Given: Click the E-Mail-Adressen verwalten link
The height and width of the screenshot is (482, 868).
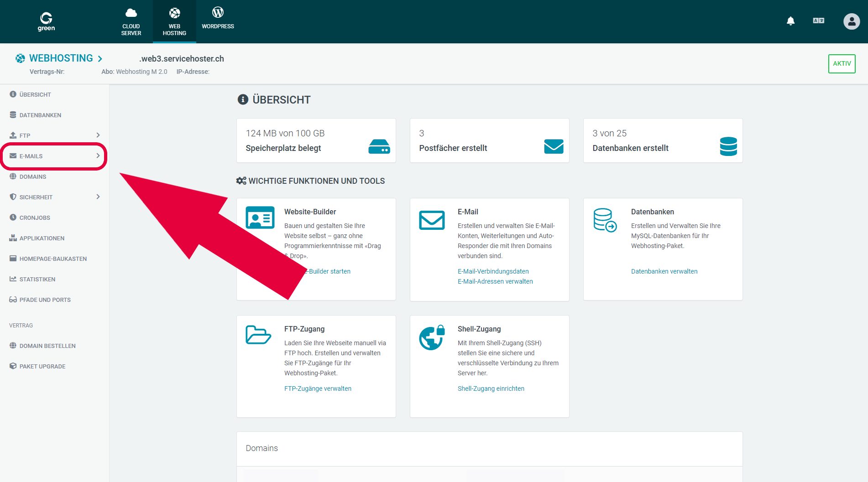Looking at the screenshot, I should pyautogui.click(x=495, y=281).
